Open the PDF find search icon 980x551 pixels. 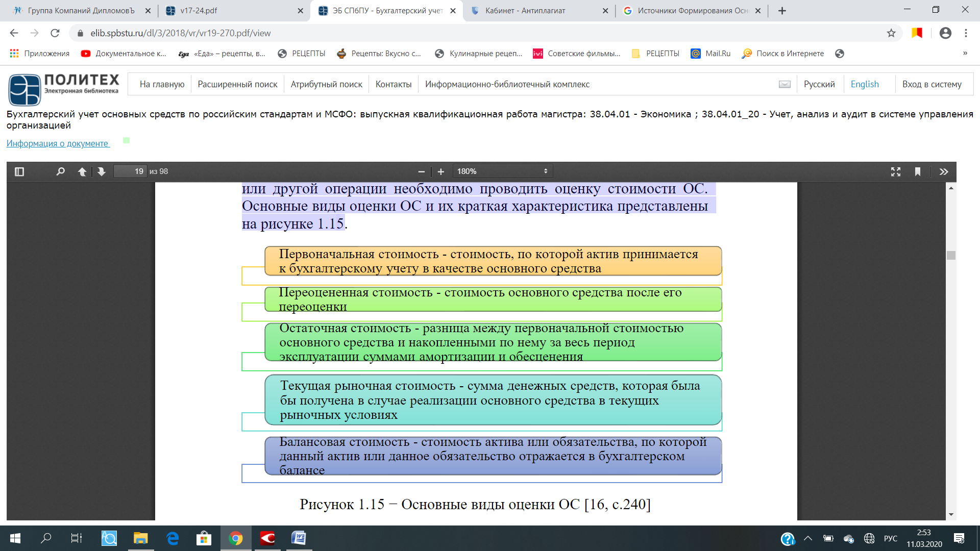tap(60, 171)
